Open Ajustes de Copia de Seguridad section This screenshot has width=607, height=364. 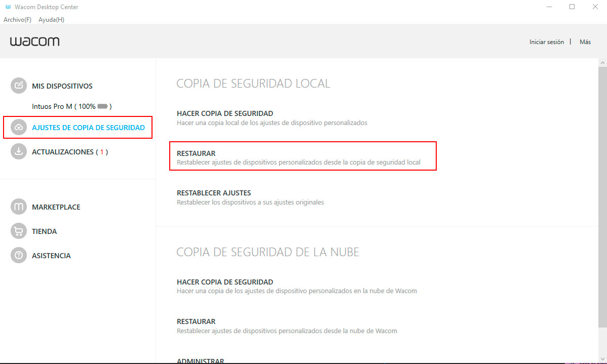click(x=88, y=128)
